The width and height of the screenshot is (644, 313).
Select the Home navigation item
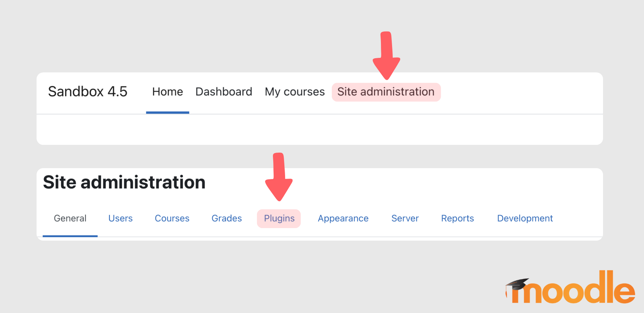pyautogui.click(x=167, y=92)
